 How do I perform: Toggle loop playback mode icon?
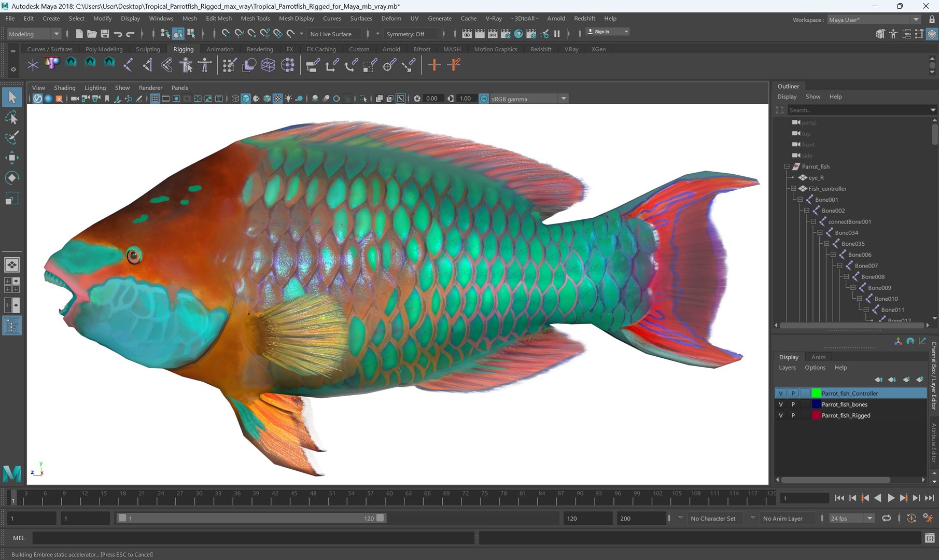coord(887,518)
